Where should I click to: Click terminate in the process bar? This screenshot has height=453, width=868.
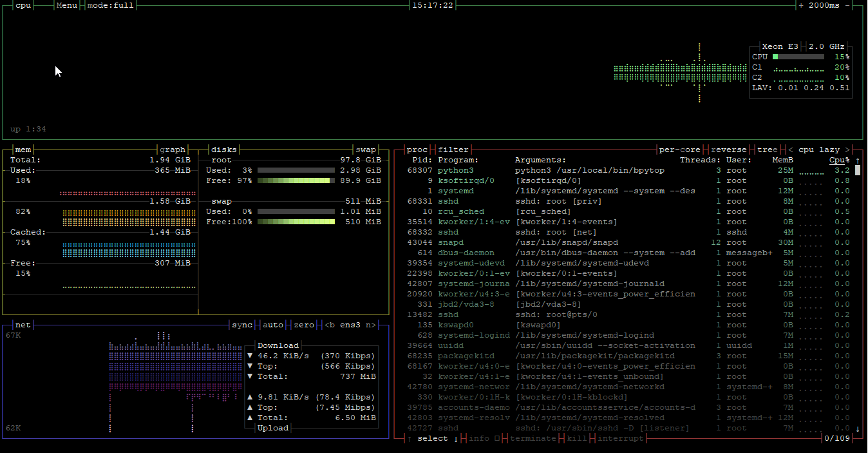click(x=533, y=438)
